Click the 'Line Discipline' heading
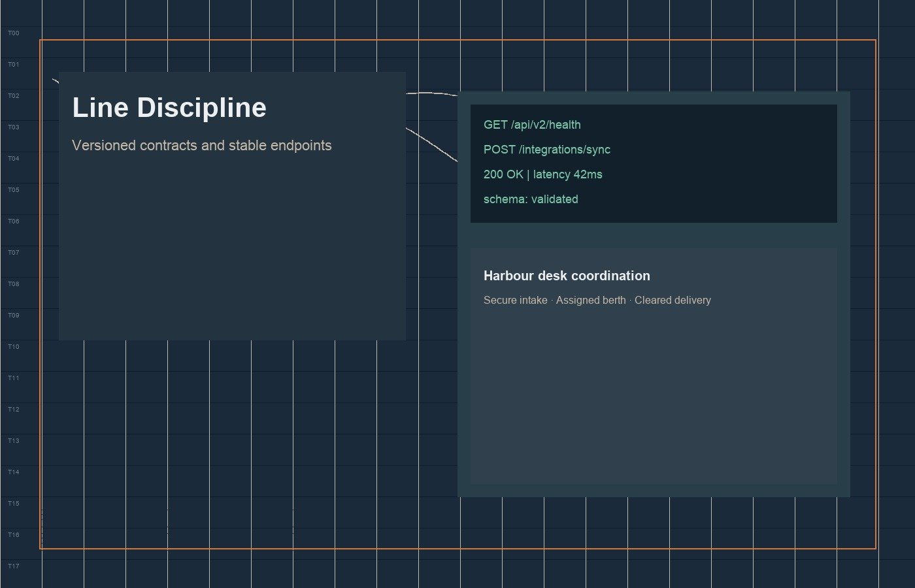Viewport: 915px width, 588px height. pyautogui.click(x=169, y=108)
